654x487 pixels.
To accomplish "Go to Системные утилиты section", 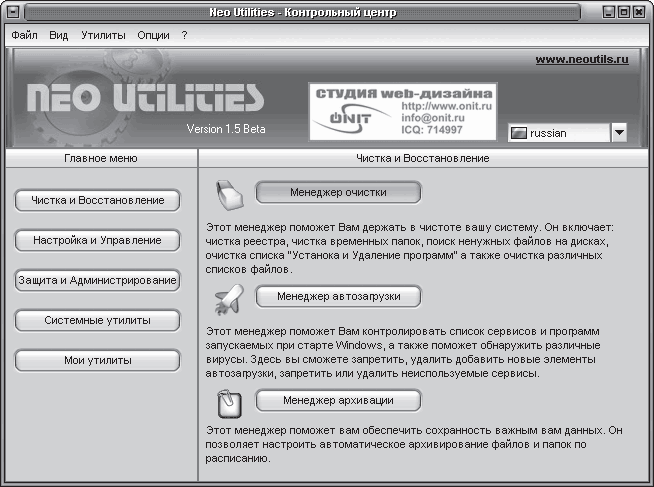I will pos(98,321).
